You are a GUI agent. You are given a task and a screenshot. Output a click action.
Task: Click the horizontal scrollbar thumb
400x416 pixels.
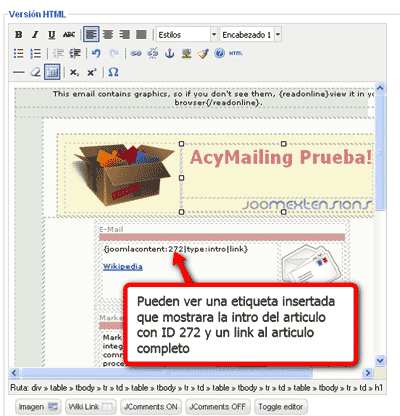tap(167, 373)
